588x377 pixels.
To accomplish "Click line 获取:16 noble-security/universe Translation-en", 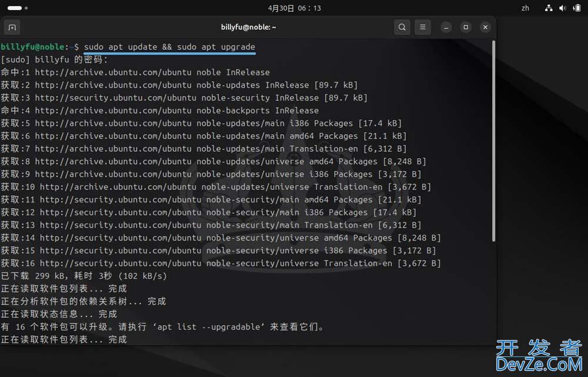I will (x=221, y=263).
